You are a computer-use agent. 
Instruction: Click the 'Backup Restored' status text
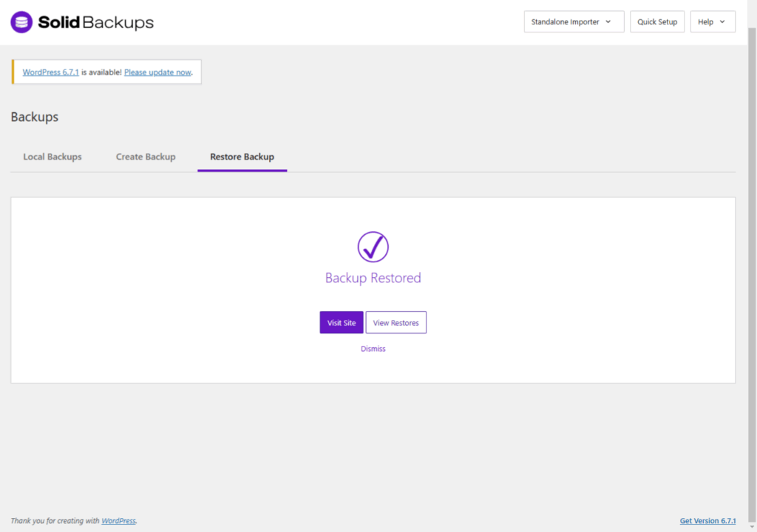[x=373, y=279]
